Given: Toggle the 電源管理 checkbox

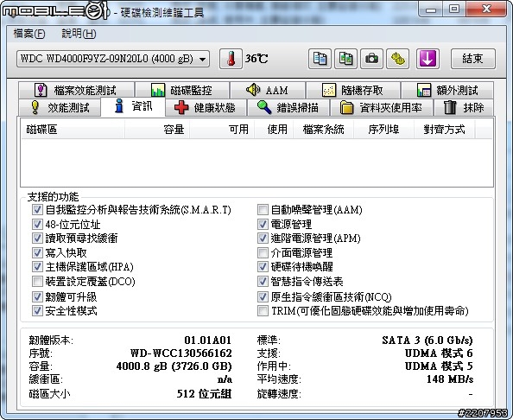Looking at the screenshot, I should click(x=263, y=224).
